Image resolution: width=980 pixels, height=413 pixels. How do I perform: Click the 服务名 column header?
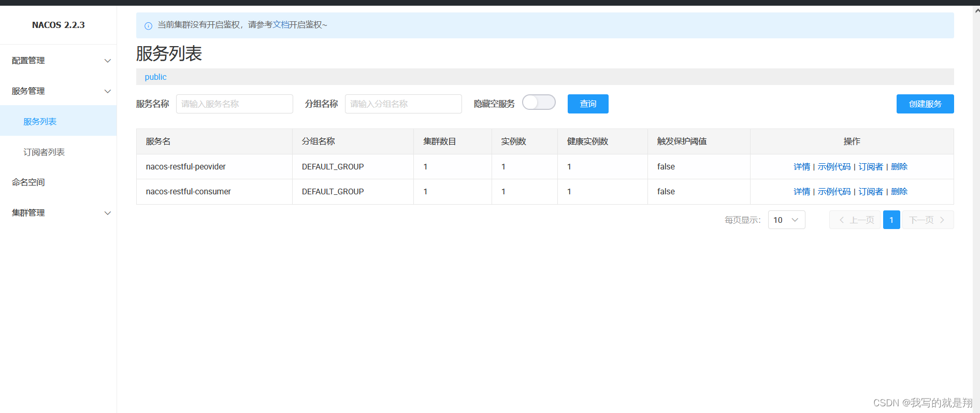pos(158,141)
